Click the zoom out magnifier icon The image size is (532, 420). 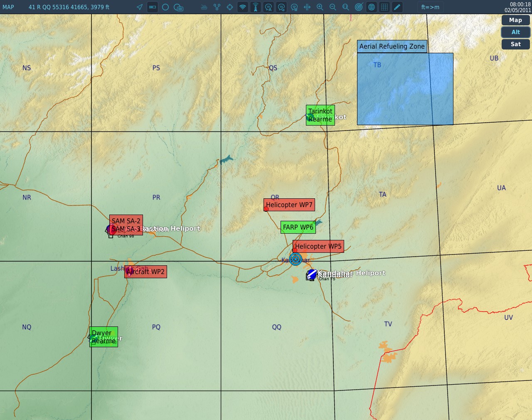(333, 7)
